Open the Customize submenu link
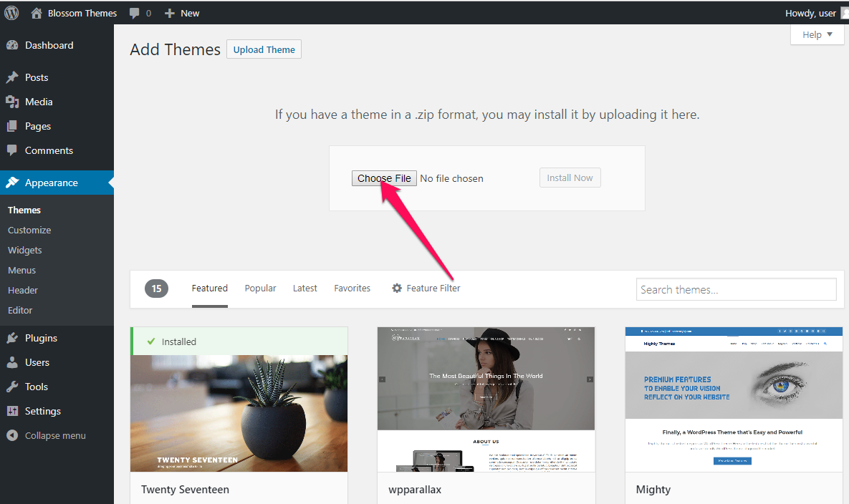The image size is (849, 504). pos(29,230)
